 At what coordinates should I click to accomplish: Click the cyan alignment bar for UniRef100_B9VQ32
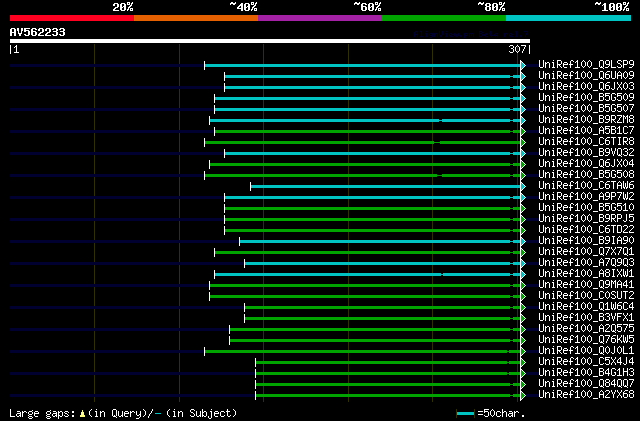[372, 154]
